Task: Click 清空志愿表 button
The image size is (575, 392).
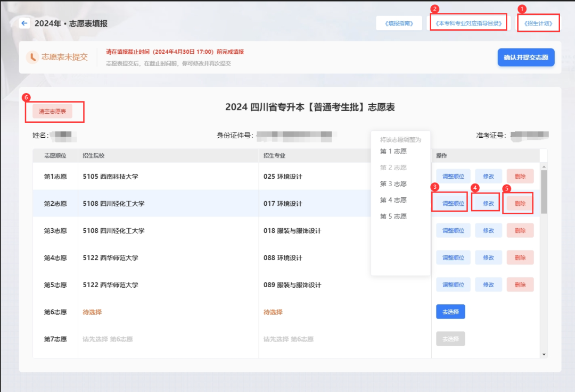Action: tap(52, 112)
